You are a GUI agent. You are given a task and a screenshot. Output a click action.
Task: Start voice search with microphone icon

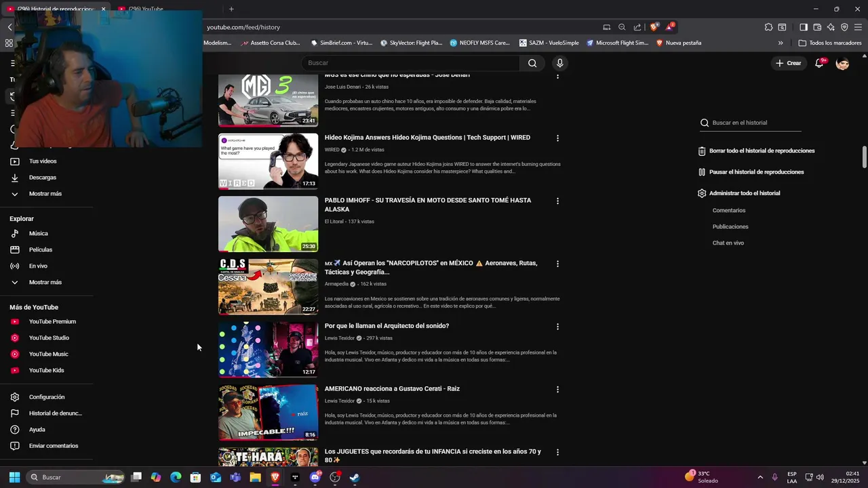pyautogui.click(x=559, y=63)
